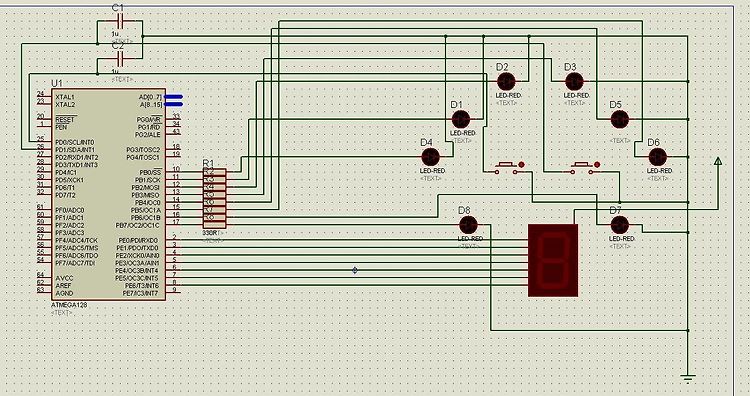Click the AREF pin label
The image size is (750, 396).
coord(63,286)
